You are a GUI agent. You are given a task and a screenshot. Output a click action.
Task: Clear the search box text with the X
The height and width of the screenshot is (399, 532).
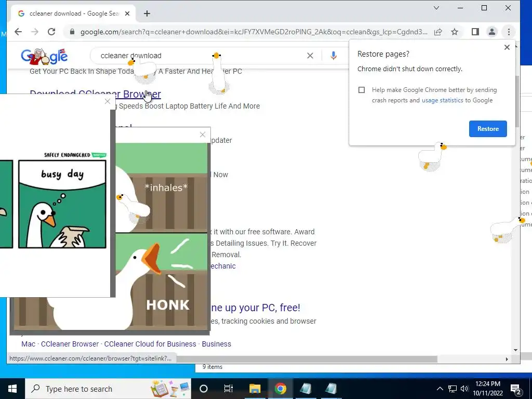pos(310,56)
